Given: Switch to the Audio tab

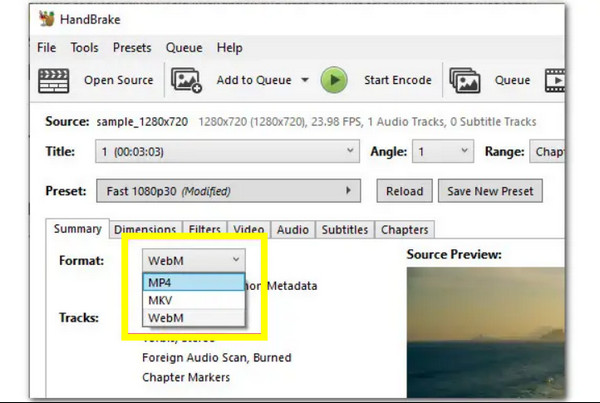Looking at the screenshot, I should (292, 230).
